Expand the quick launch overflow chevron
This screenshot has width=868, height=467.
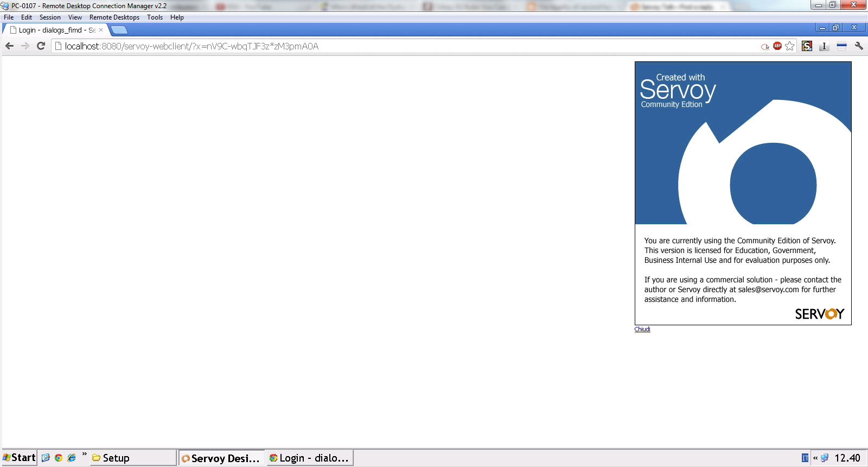pyautogui.click(x=84, y=453)
